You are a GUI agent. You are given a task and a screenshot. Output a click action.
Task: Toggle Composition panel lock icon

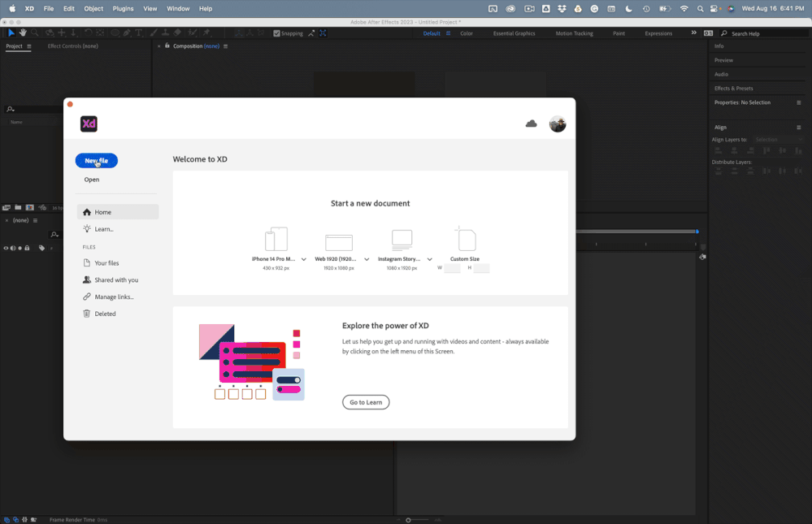167,45
